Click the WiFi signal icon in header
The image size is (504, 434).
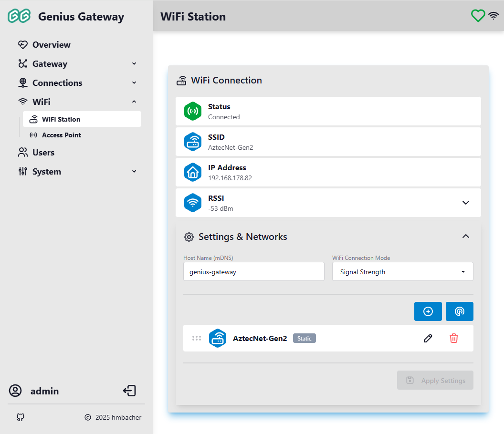tap(493, 16)
